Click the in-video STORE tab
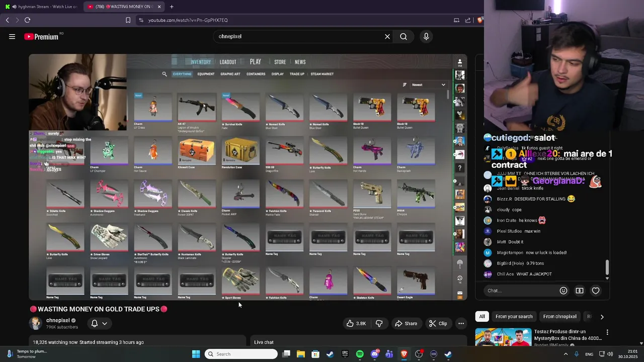The height and width of the screenshot is (362, 644). 280,62
